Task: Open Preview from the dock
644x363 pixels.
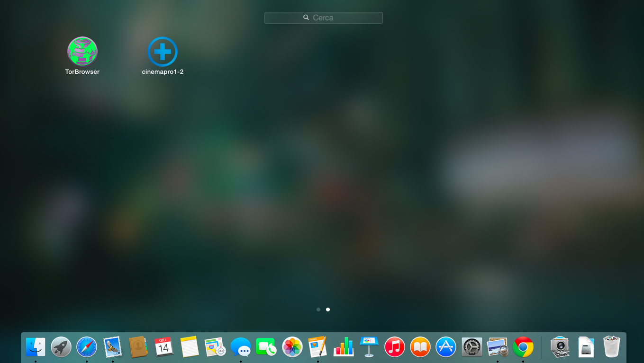Action: (x=498, y=347)
